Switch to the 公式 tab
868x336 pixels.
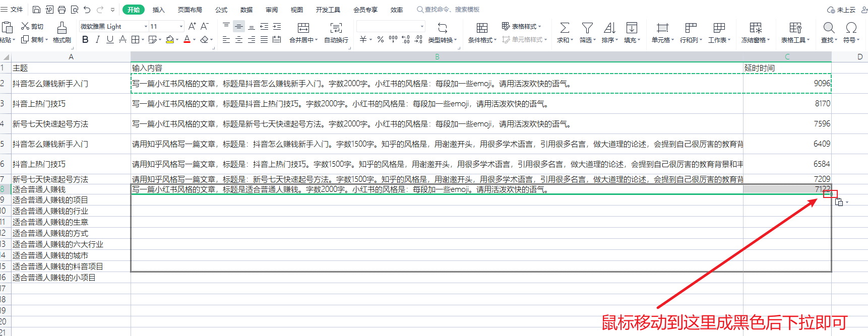pyautogui.click(x=221, y=10)
